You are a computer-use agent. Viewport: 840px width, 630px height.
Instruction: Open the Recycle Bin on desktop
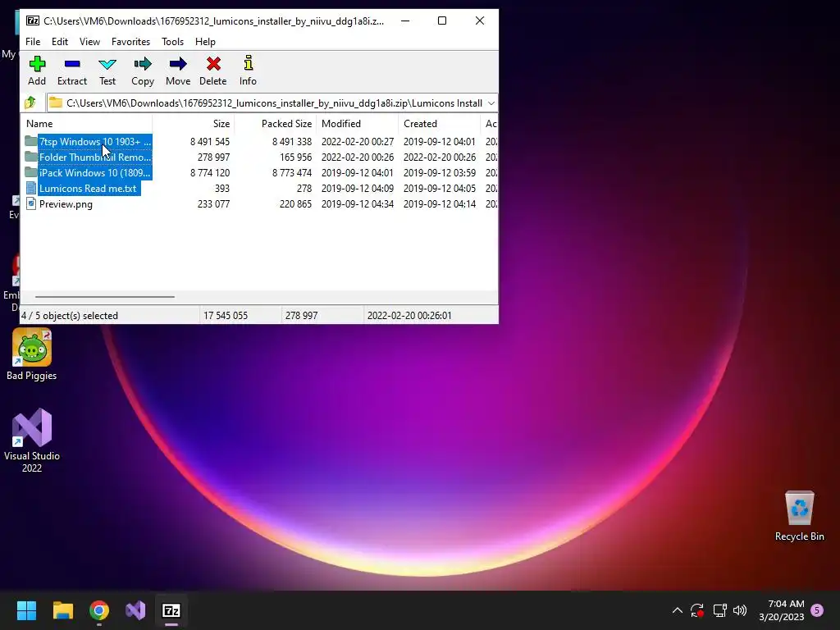tap(799, 517)
